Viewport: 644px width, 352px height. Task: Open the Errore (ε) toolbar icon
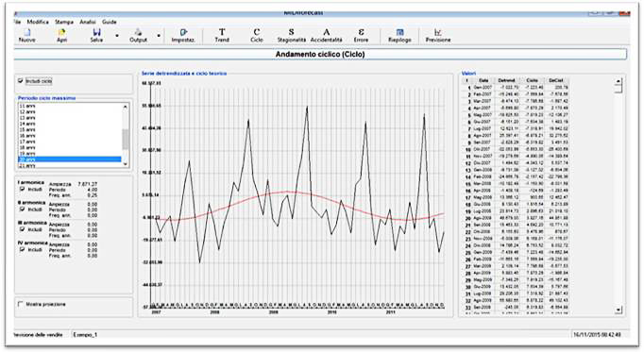pos(361,36)
